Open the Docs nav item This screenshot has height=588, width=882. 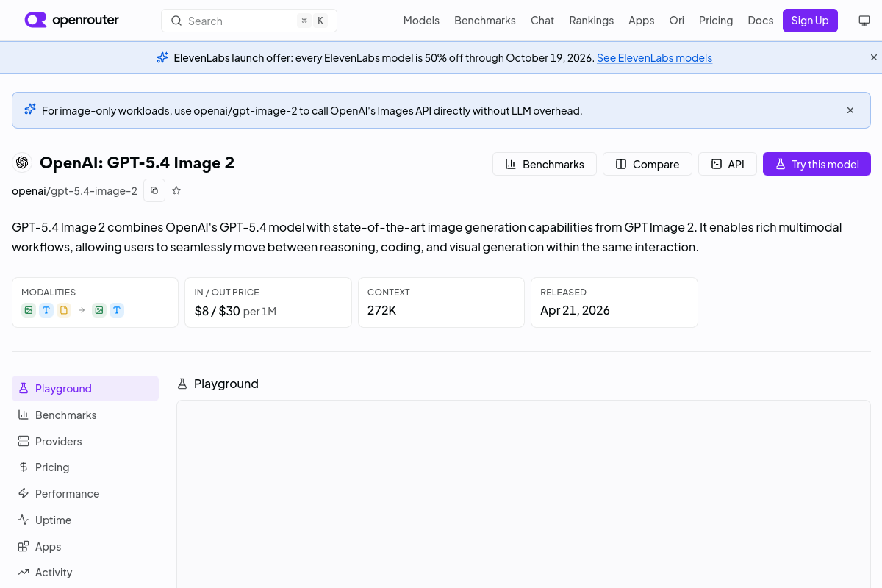pos(761,21)
